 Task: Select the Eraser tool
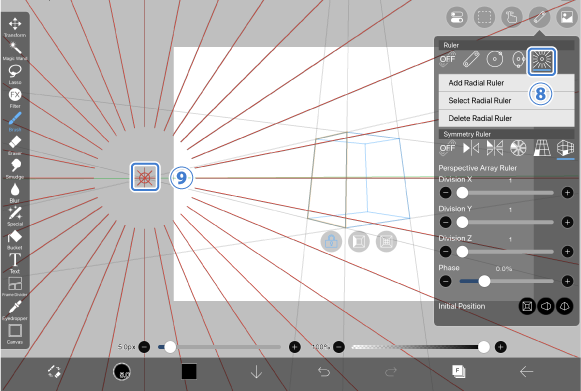pos(15,145)
